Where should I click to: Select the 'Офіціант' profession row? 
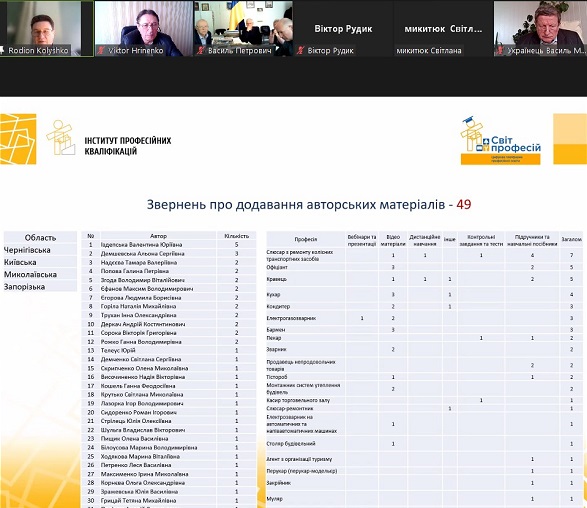coord(425,267)
